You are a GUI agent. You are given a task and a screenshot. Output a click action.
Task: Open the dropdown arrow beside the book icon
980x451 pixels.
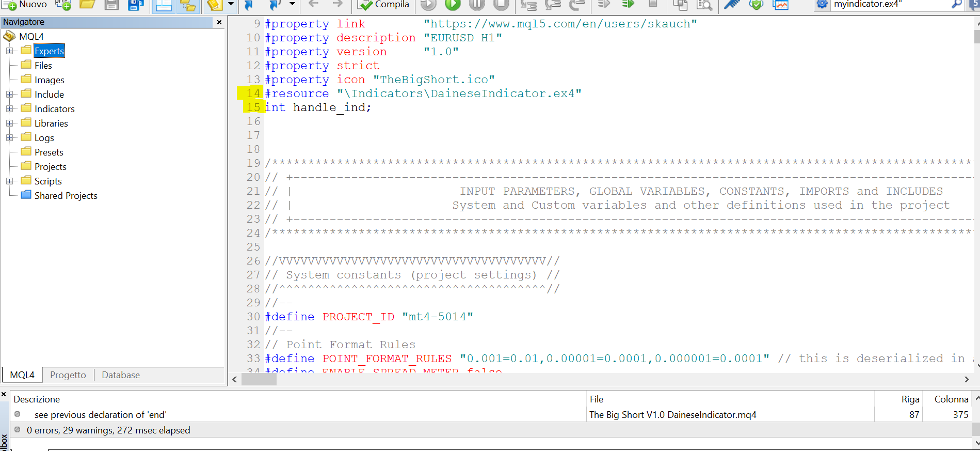pyautogui.click(x=231, y=4)
